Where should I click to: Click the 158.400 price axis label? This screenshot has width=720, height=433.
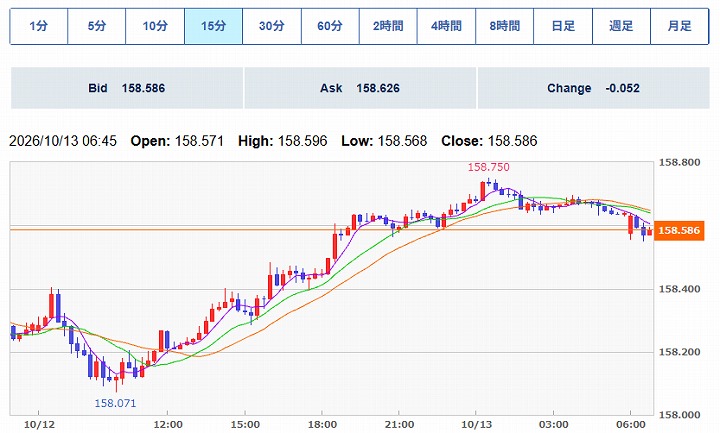click(x=680, y=289)
